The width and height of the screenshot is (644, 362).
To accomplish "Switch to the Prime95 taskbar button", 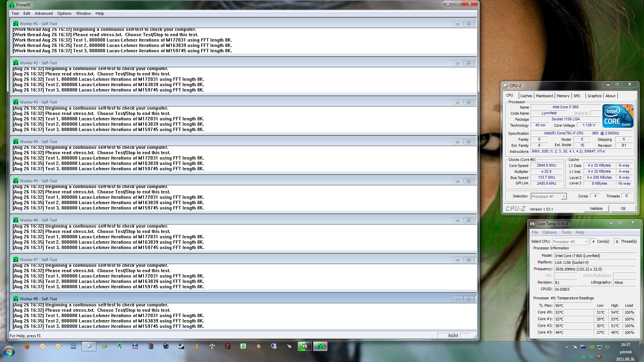I will pyautogui.click(x=320, y=346).
